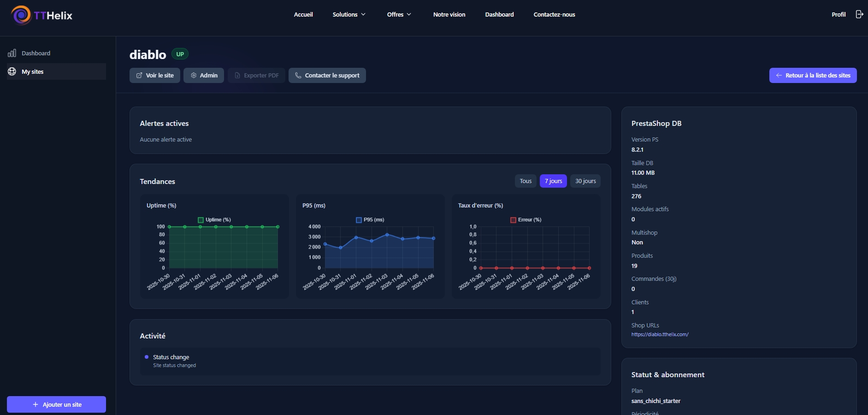Open the Accueil menu item

(x=303, y=14)
